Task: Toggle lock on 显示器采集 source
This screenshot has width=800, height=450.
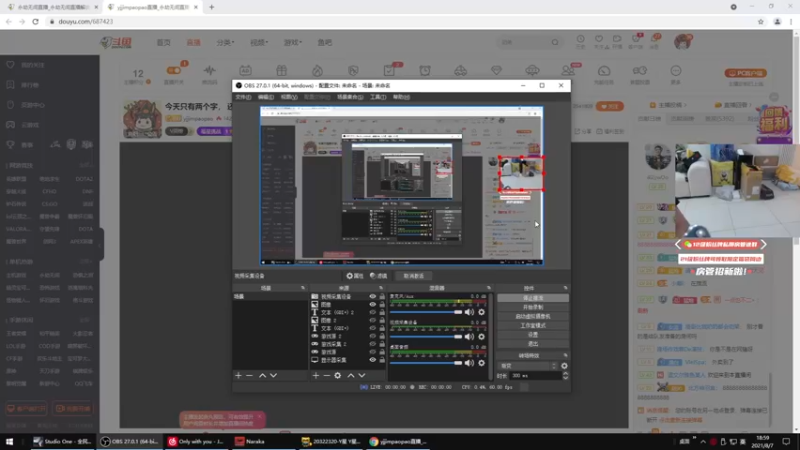Action: [382, 360]
